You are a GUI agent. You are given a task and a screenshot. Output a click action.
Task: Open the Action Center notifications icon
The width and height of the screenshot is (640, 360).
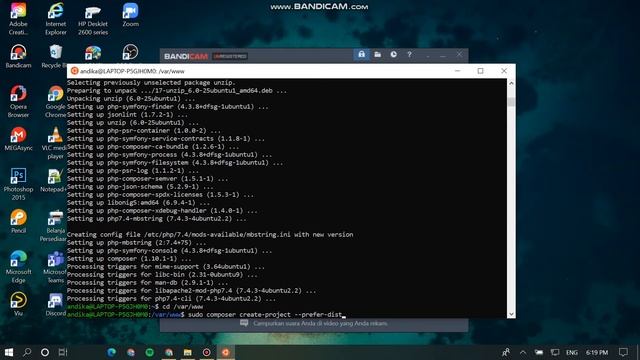point(623,352)
